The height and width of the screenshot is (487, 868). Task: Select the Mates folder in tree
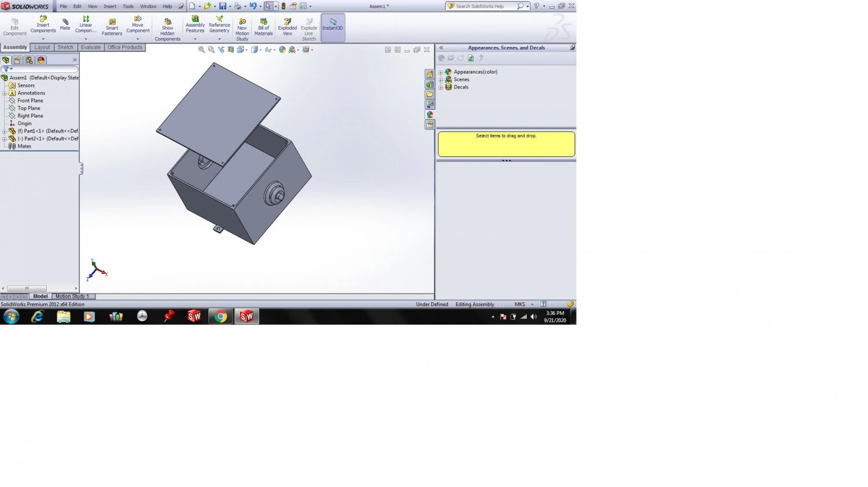(24, 147)
